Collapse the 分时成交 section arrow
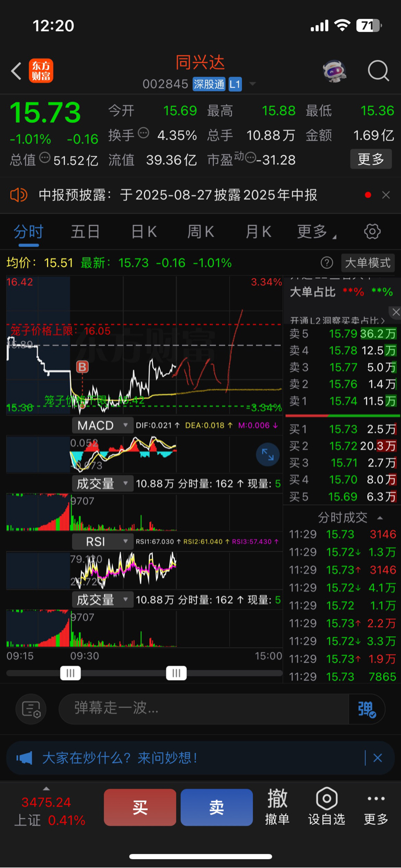The height and width of the screenshot is (868, 401). coord(380,518)
